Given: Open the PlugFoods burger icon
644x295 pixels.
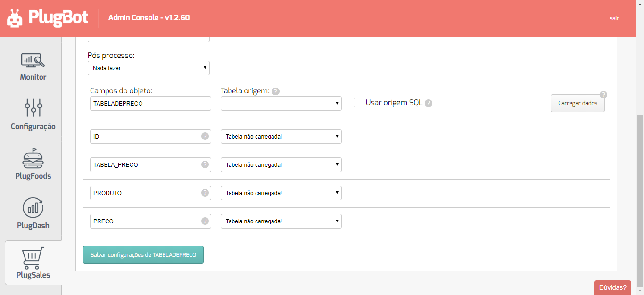Looking at the screenshot, I should point(33,158).
